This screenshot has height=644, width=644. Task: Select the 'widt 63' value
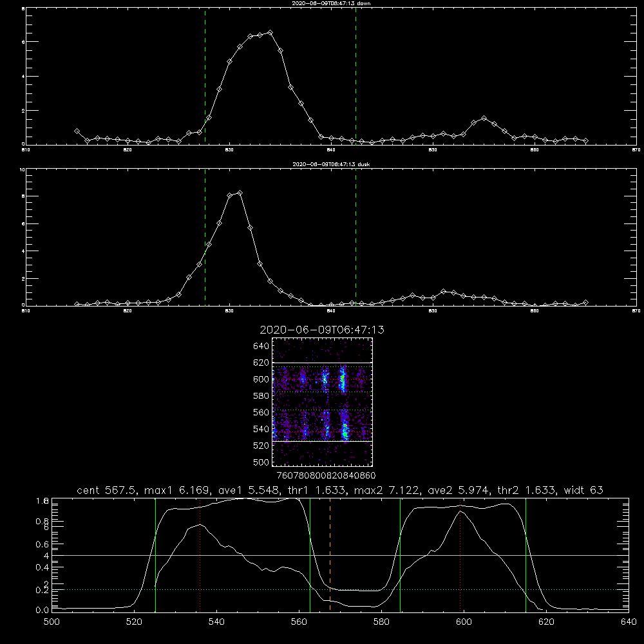pyautogui.click(x=583, y=490)
